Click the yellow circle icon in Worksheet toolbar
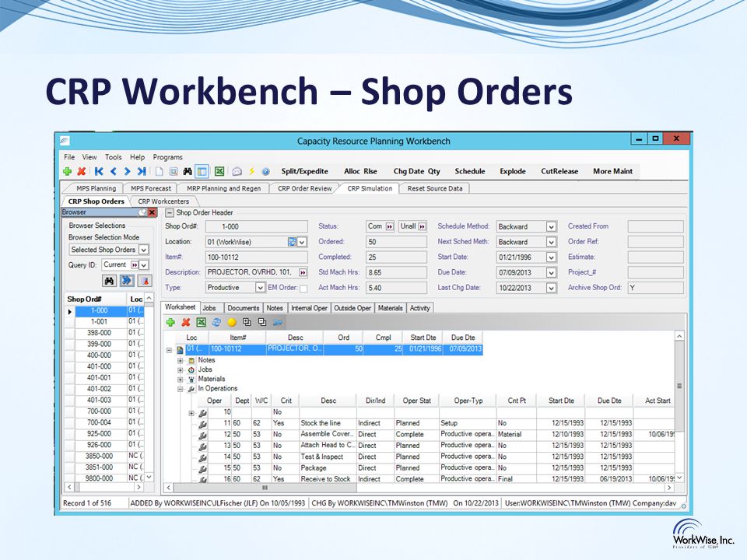The width and height of the screenshot is (747, 560). coord(232,322)
